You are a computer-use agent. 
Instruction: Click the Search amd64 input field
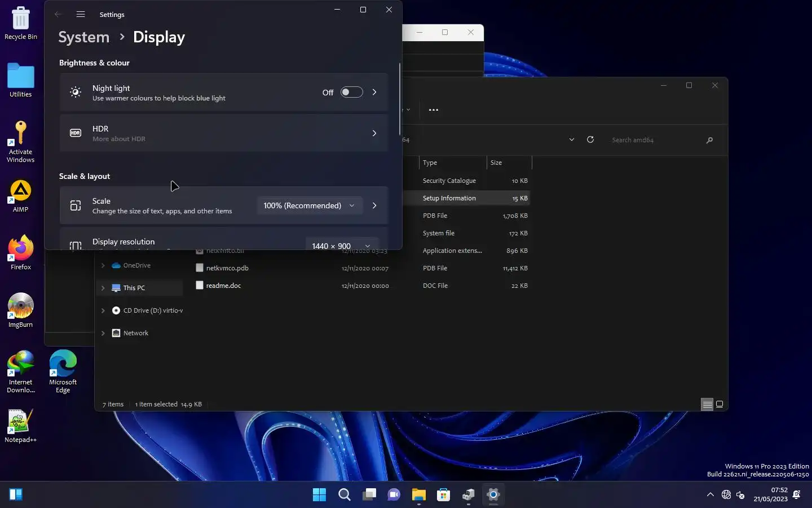pos(654,140)
